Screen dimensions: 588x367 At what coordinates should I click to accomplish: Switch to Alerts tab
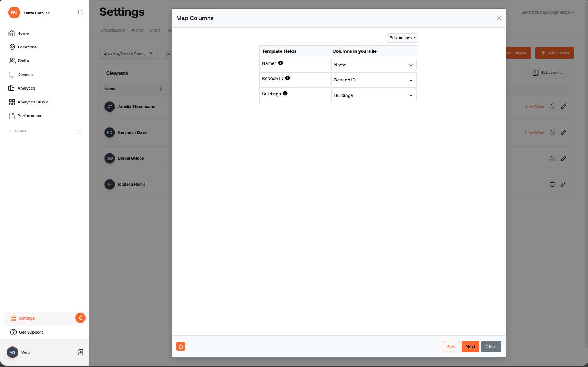137,30
